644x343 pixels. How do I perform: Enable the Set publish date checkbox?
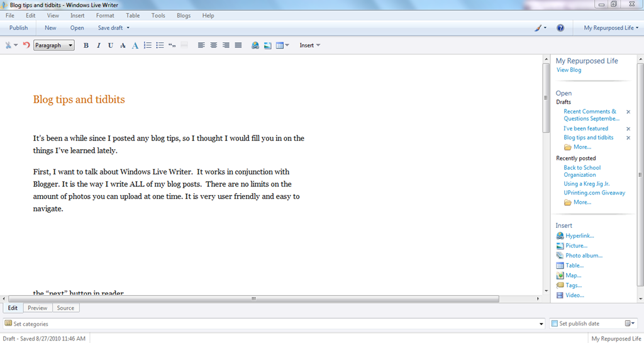click(555, 323)
